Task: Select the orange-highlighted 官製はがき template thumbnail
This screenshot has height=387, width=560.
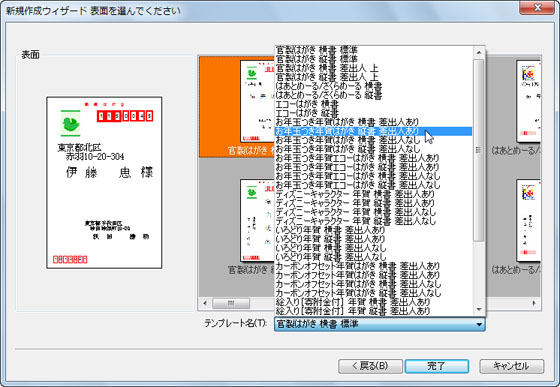Action: 237,107
